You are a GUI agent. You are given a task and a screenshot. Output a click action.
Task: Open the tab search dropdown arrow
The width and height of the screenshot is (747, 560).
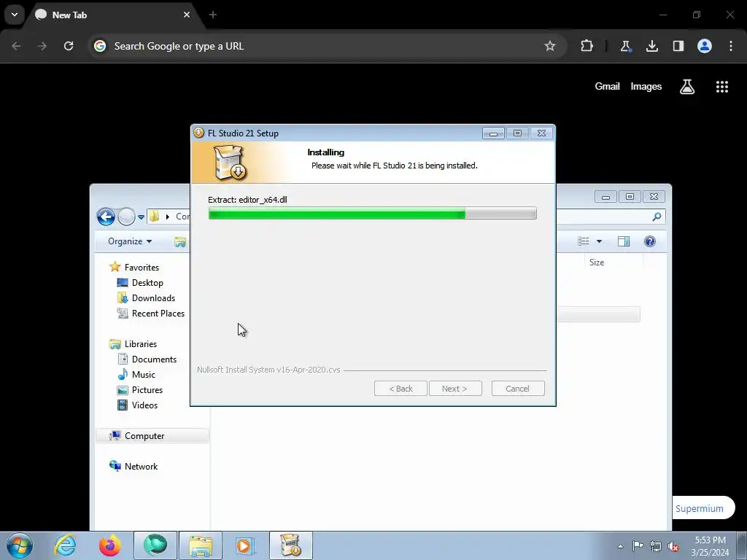15,15
